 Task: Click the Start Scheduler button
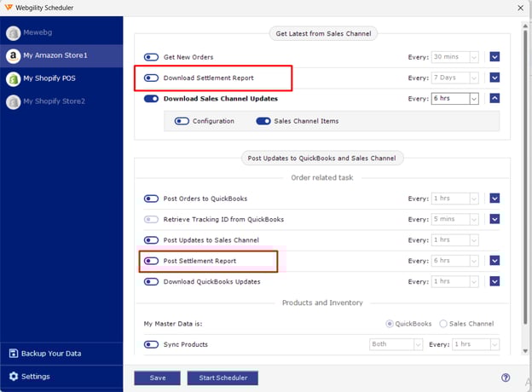pyautogui.click(x=223, y=378)
